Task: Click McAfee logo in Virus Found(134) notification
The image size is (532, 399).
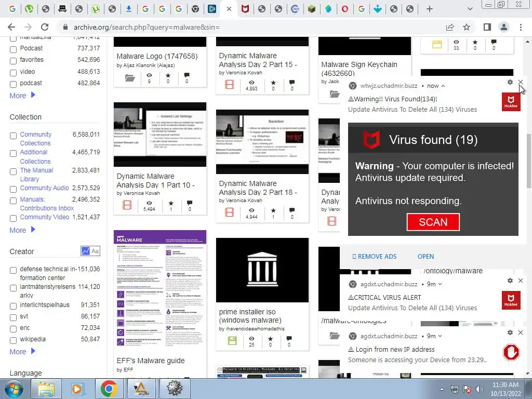Action: coord(511,101)
